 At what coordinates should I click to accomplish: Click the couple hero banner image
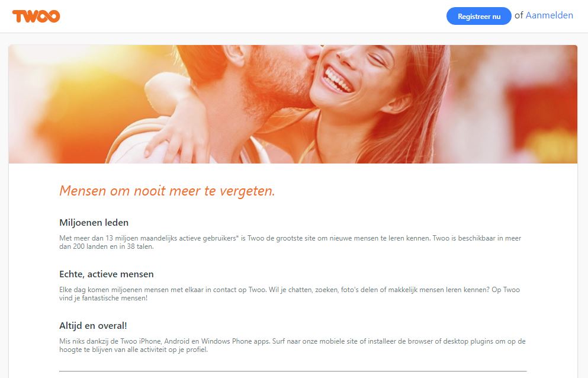(x=293, y=104)
